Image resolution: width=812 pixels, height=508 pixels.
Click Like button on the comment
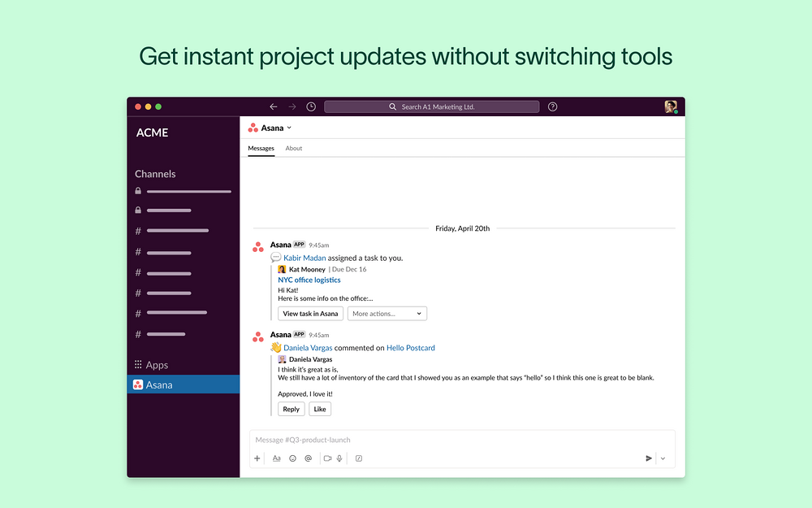(319, 409)
